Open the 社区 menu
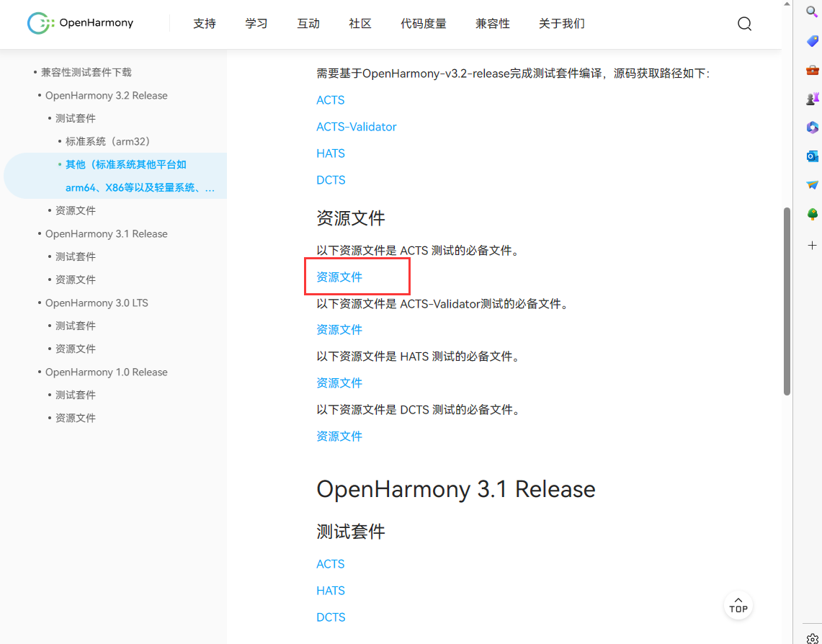 click(x=360, y=24)
